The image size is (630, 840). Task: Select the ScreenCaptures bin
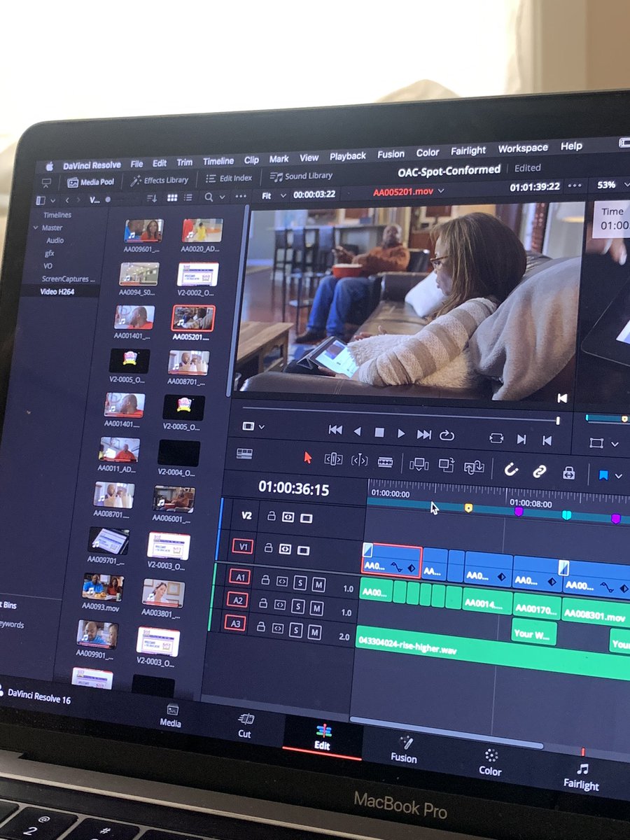(69, 279)
